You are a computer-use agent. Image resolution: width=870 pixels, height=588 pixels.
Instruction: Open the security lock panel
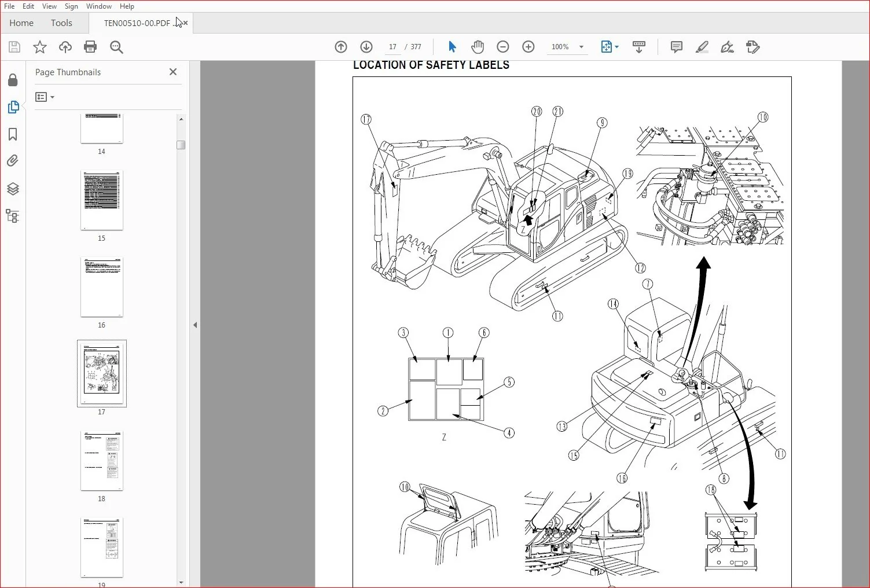coord(13,80)
